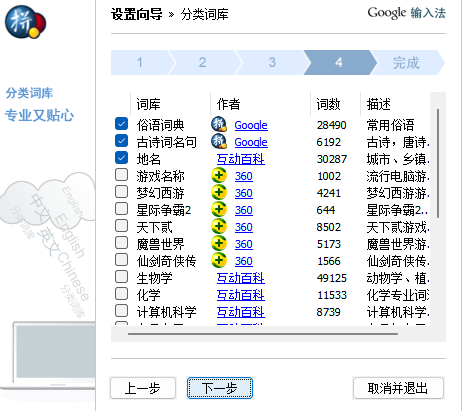Tick the 魔兽世界 dictionary checkbox
Screen dimensions: 462x411
pyautogui.click(x=121, y=243)
